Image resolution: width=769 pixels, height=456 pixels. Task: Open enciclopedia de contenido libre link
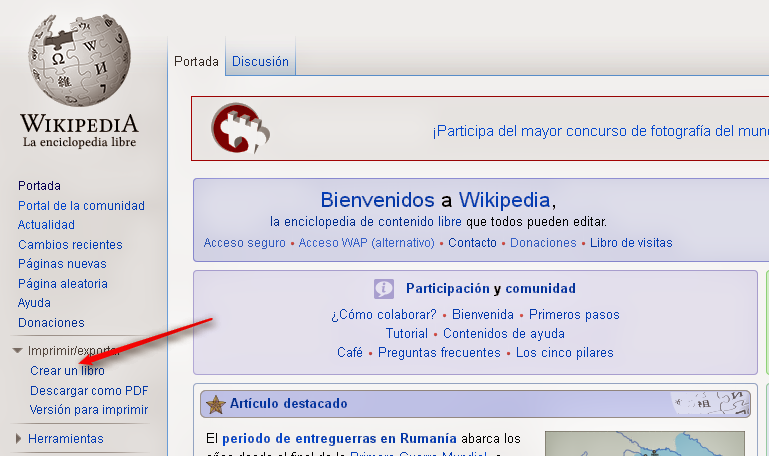coord(366,222)
